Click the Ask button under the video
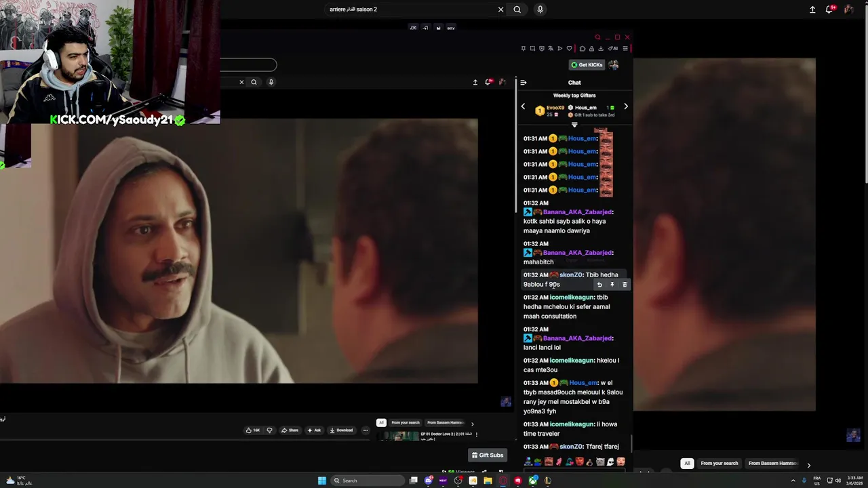 tap(314, 430)
